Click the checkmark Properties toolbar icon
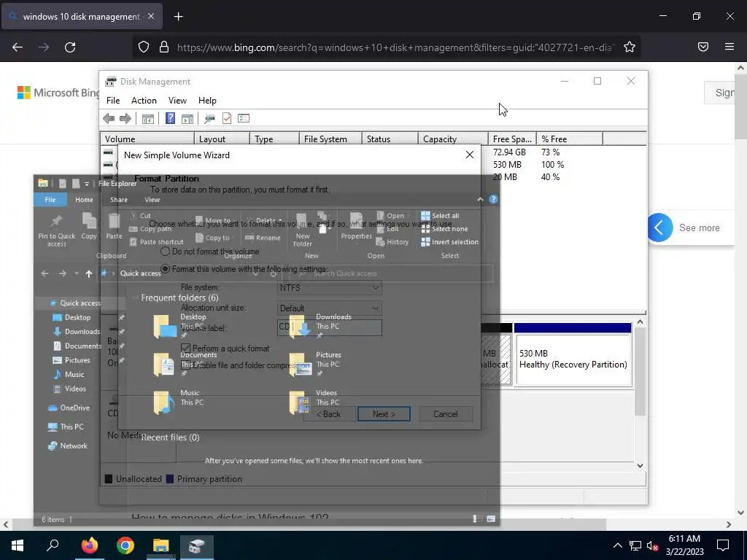The image size is (747, 560). click(227, 118)
